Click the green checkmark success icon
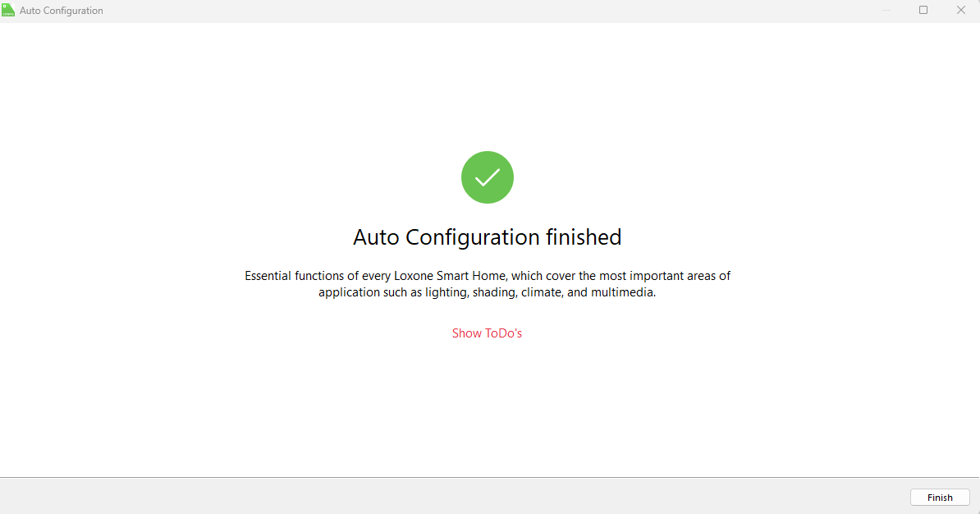This screenshot has width=980, height=514. point(488,177)
